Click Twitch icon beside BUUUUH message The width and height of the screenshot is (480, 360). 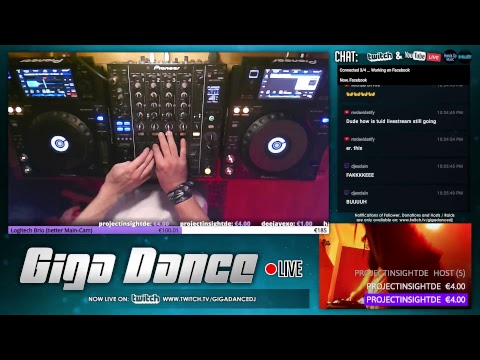[347, 193]
